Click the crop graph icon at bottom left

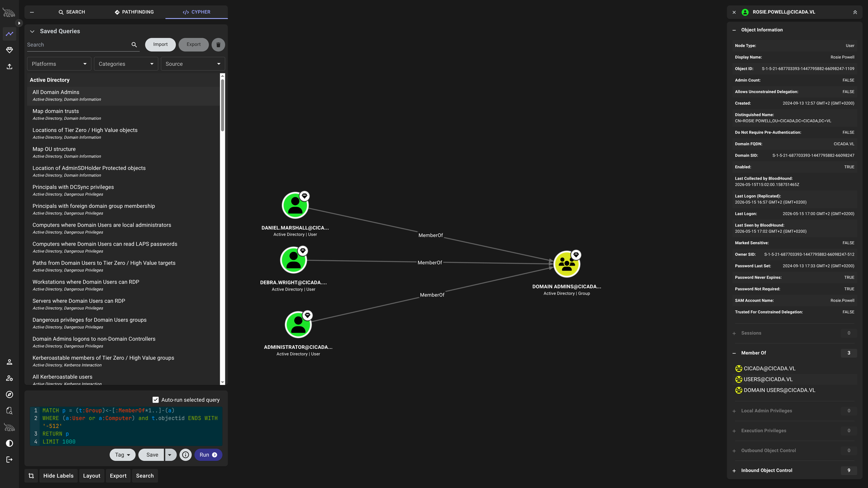coord(31,476)
